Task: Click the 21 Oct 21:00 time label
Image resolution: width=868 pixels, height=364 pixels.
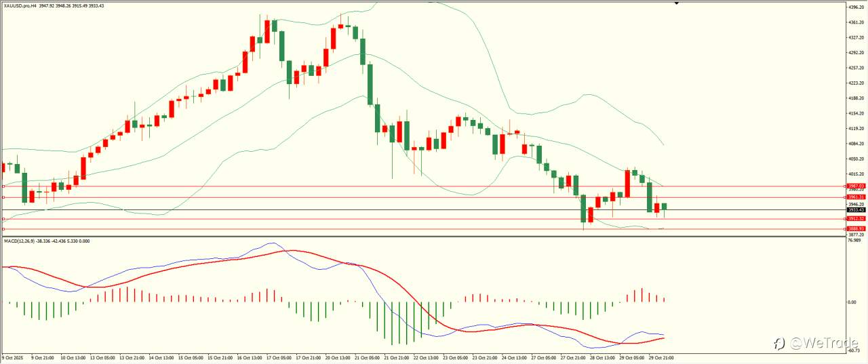Action: coord(397,357)
